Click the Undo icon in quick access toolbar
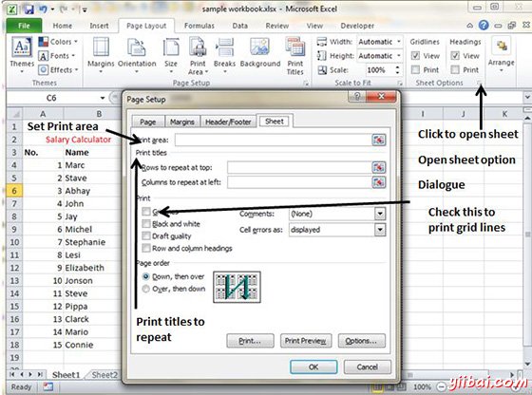The height and width of the screenshot is (395, 532). point(43,9)
